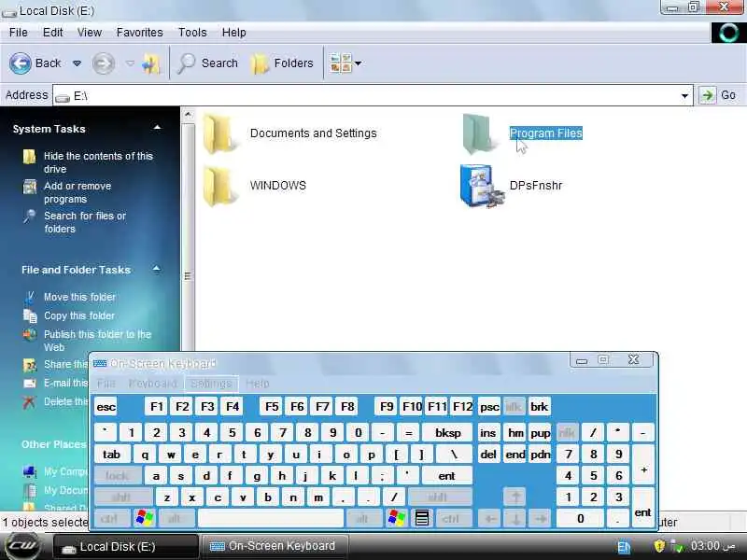The width and height of the screenshot is (747, 560).
Task: Open the Tools menu
Action: pyautogui.click(x=192, y=33)
